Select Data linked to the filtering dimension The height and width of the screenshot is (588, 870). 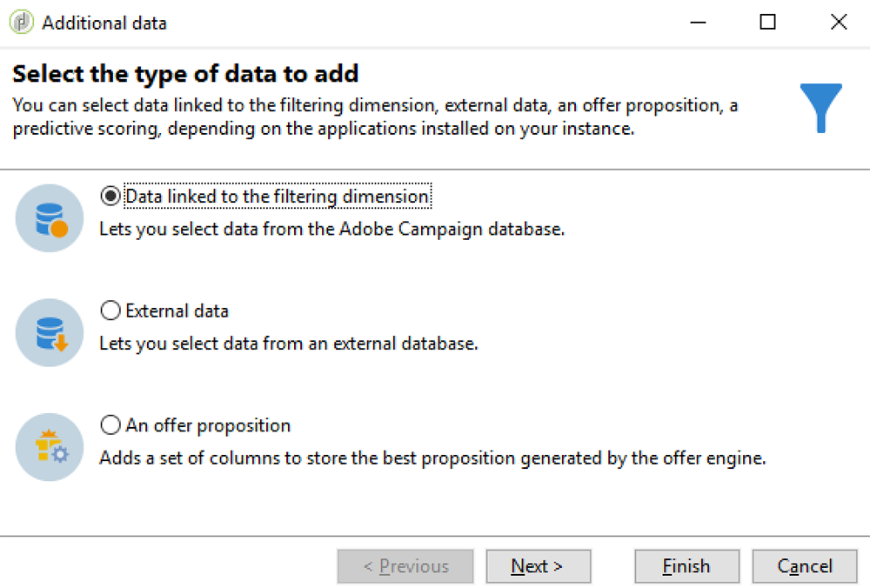point(110,197)
